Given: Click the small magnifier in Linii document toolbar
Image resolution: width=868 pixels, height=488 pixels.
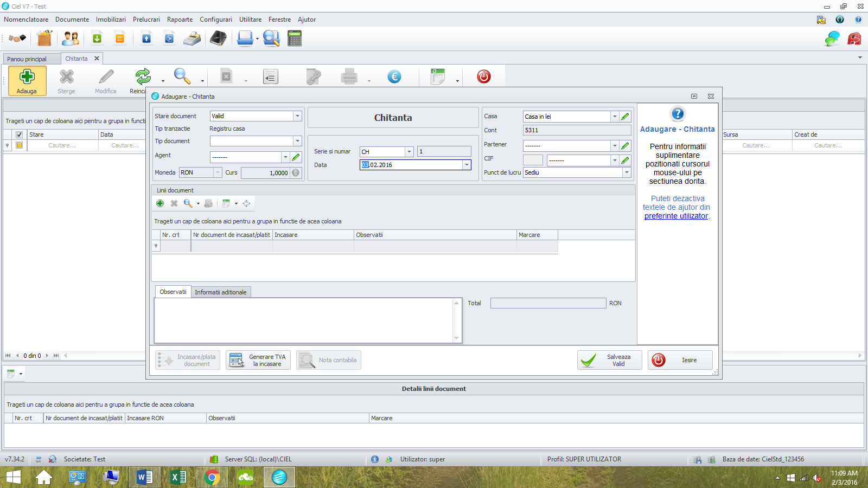Looking at the screenshot, I should (188, 203).
